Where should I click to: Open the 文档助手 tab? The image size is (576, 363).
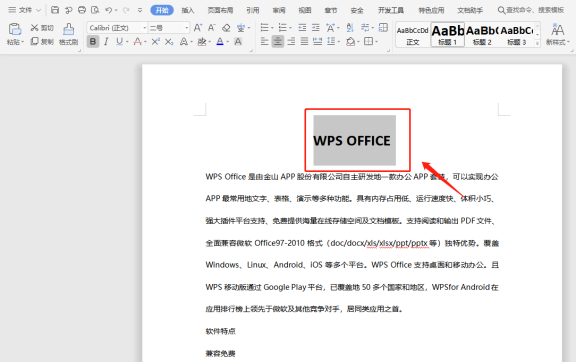tap(470, 10)
